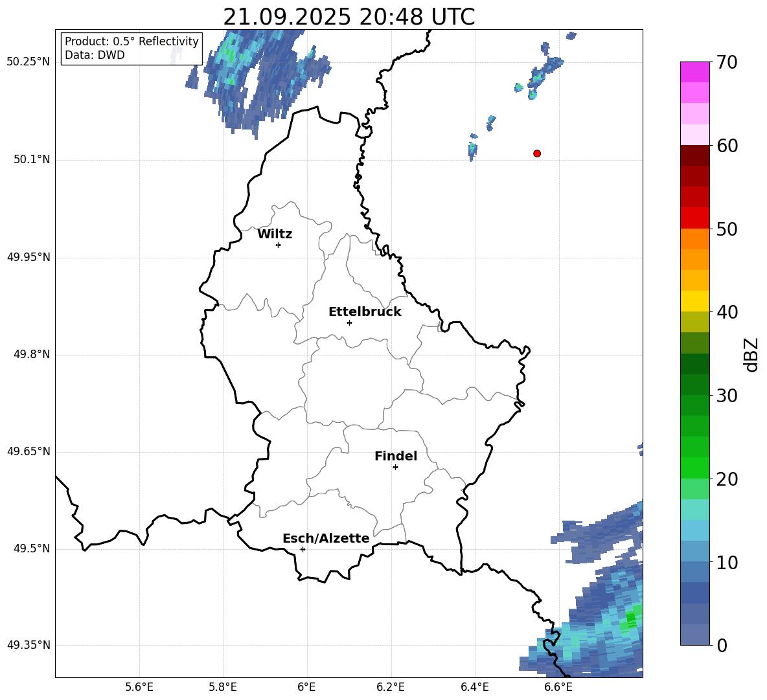
Task: Click the Findel location cross marker
Action: coord(395,468)
